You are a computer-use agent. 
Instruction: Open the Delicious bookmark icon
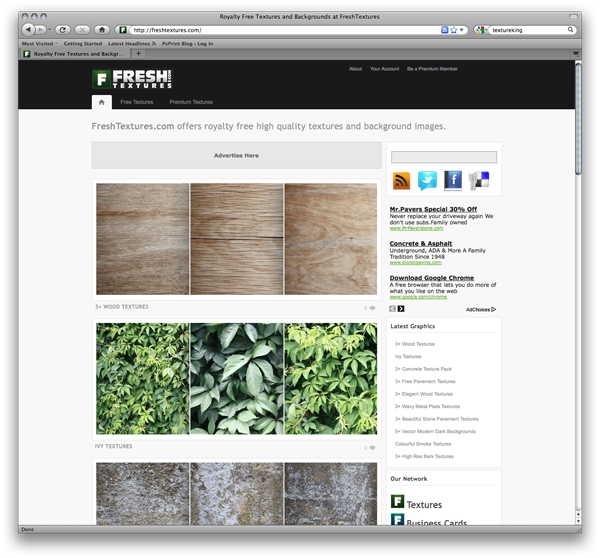479,181
